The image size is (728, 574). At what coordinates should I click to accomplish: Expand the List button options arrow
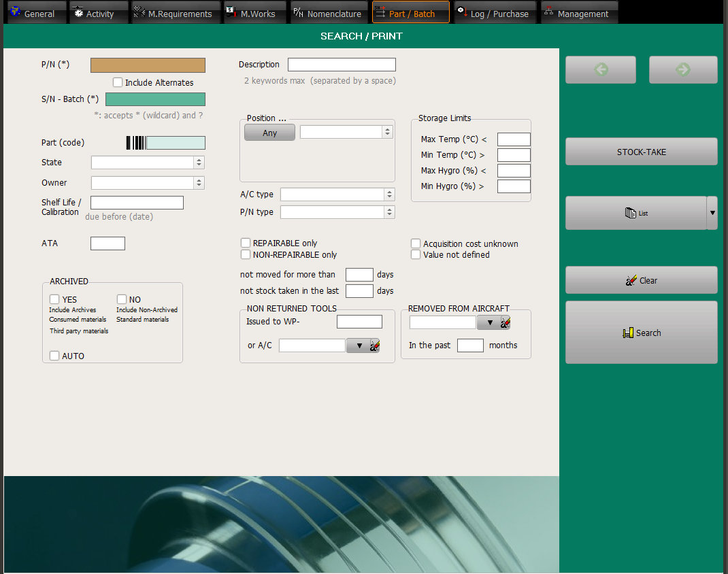coord(712,213)
